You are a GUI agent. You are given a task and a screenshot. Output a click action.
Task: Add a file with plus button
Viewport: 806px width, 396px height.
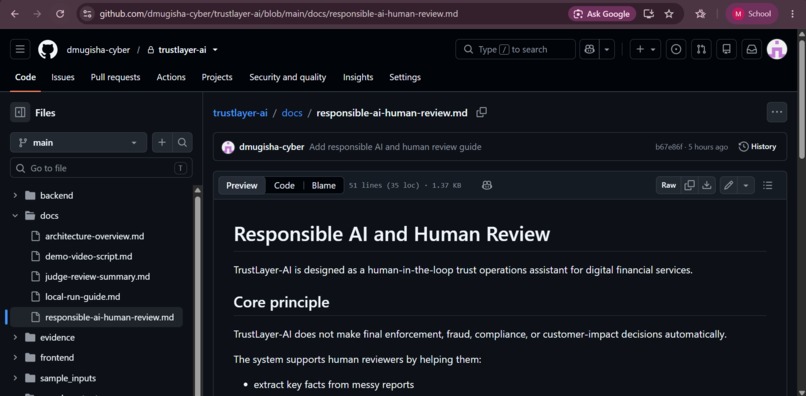(162, 142)
